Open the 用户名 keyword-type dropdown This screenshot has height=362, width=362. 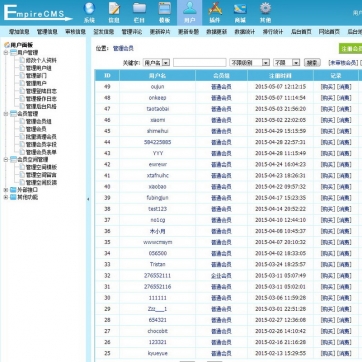pyautogui.click(x=156, y=62)
